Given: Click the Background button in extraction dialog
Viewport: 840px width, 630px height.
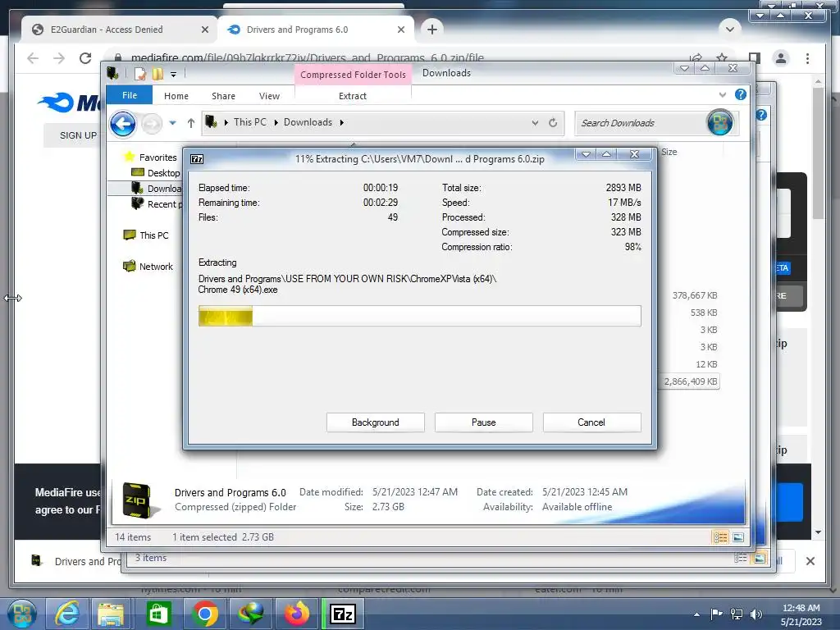Looking at the screenshot, I should (x=375, y=422).
